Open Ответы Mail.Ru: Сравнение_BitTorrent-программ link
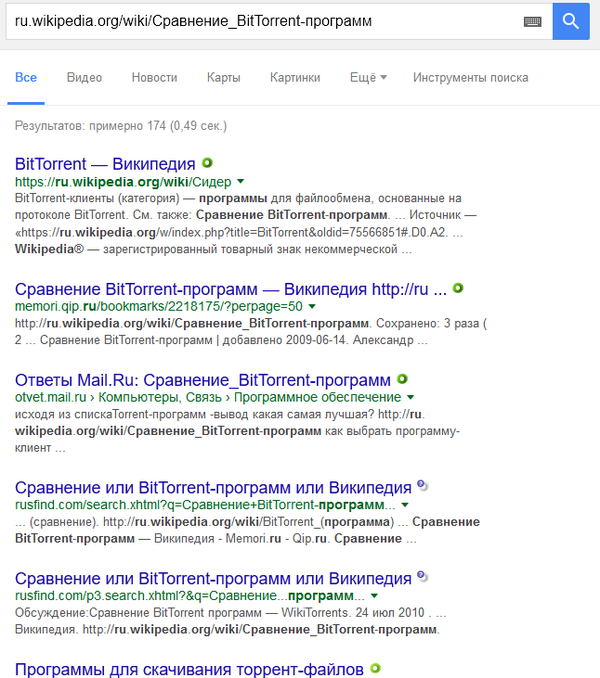Screen dimensions: 600x678 (x=202, y=380)
